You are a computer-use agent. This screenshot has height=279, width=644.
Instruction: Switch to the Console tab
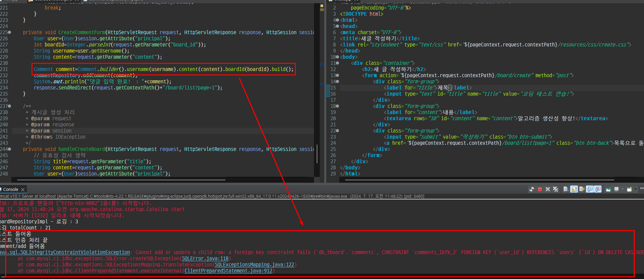pyautogui.click(x=10, y=189)
